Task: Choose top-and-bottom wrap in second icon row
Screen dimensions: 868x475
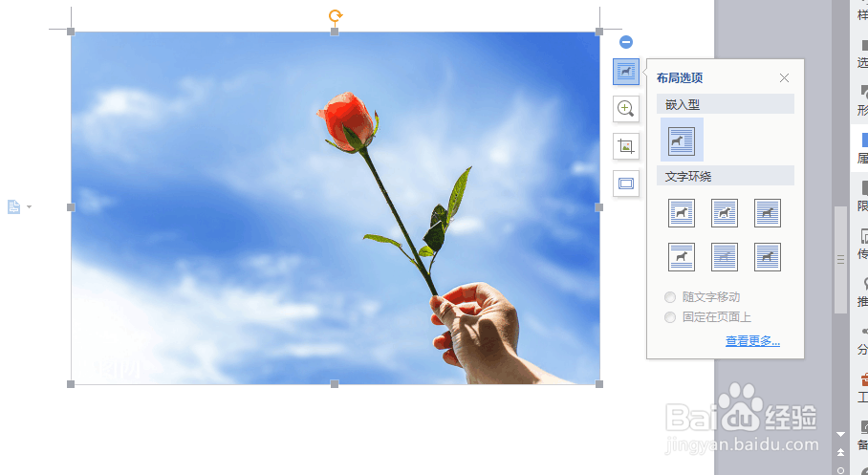Action: (682, 257)
